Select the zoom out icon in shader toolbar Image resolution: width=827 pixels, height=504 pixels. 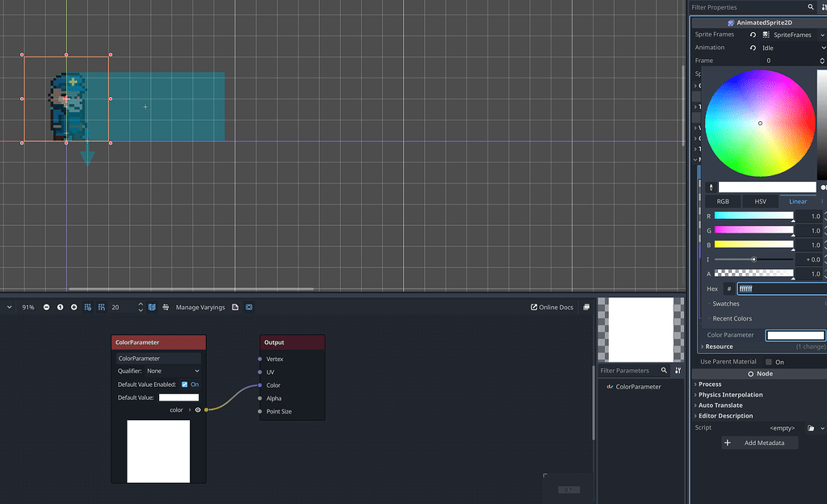coord(46,307)
